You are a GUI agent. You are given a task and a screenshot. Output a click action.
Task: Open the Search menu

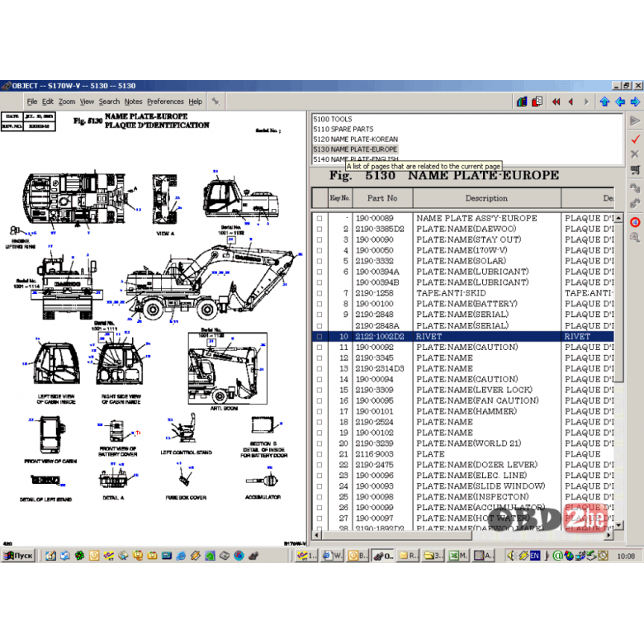(x=109, y=102)
